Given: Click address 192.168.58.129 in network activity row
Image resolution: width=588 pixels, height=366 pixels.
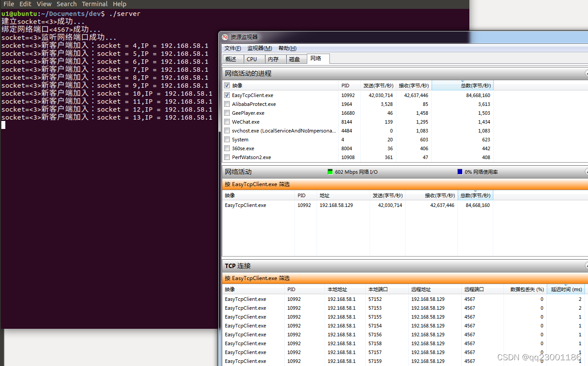Looking at the screenshot, I should click(x=337, y=205).
